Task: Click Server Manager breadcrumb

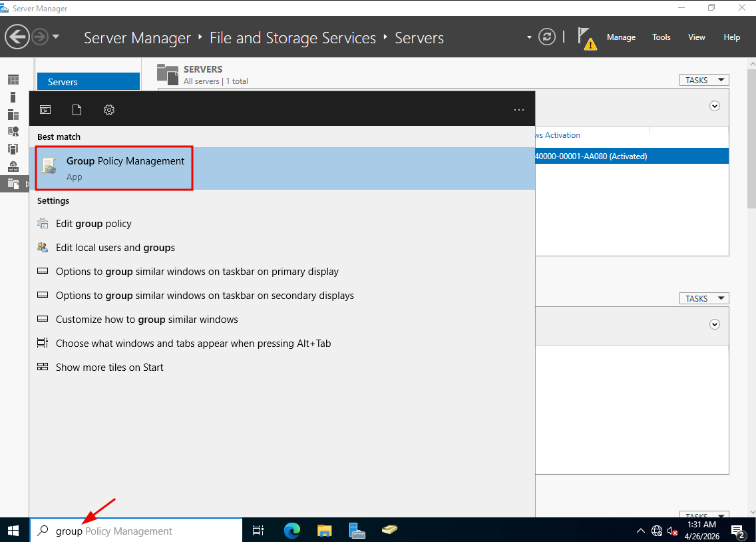Action: [x=137, y=37]
